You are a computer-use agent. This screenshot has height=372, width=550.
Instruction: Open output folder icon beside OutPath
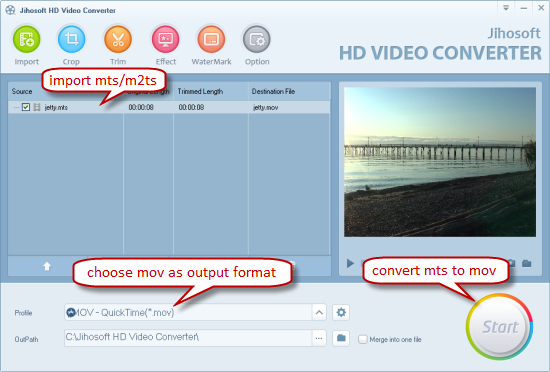click(x=341, y=338)
